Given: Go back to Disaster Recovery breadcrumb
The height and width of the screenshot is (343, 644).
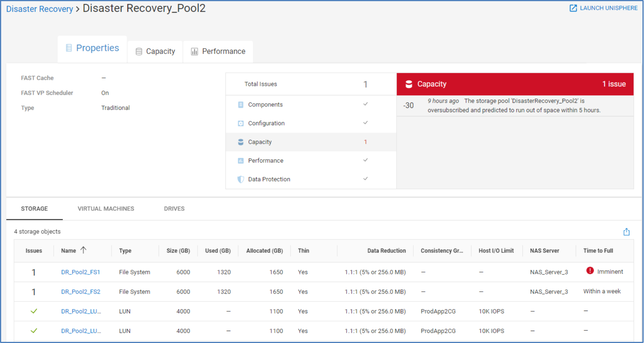Looking at the screenshot, I should point(39,9).
